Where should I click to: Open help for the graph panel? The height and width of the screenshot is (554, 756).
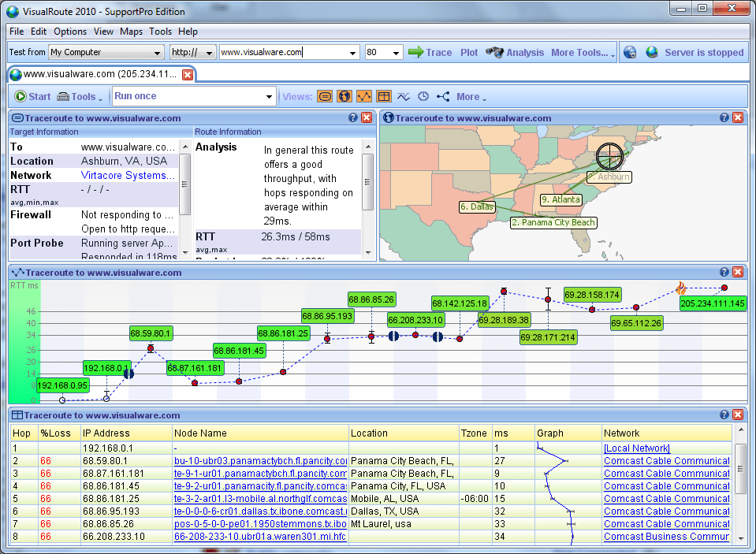click(x=724, y=272)
